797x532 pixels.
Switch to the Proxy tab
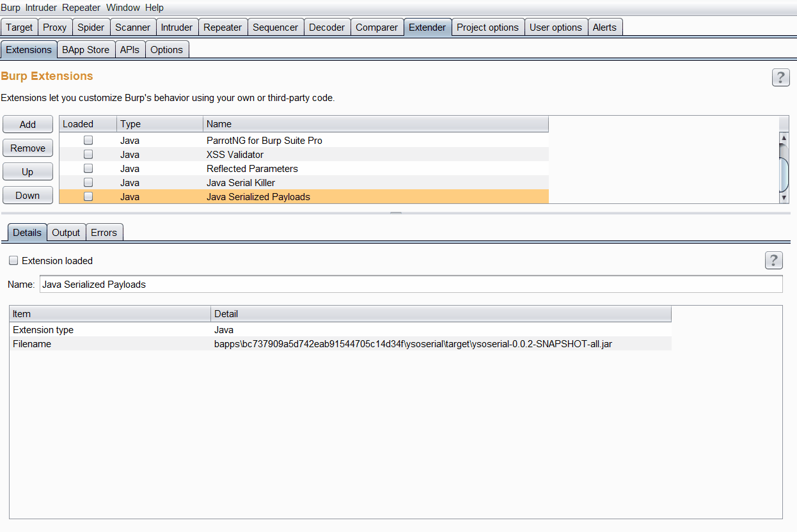pyautogui.click(x=55, y=27)
